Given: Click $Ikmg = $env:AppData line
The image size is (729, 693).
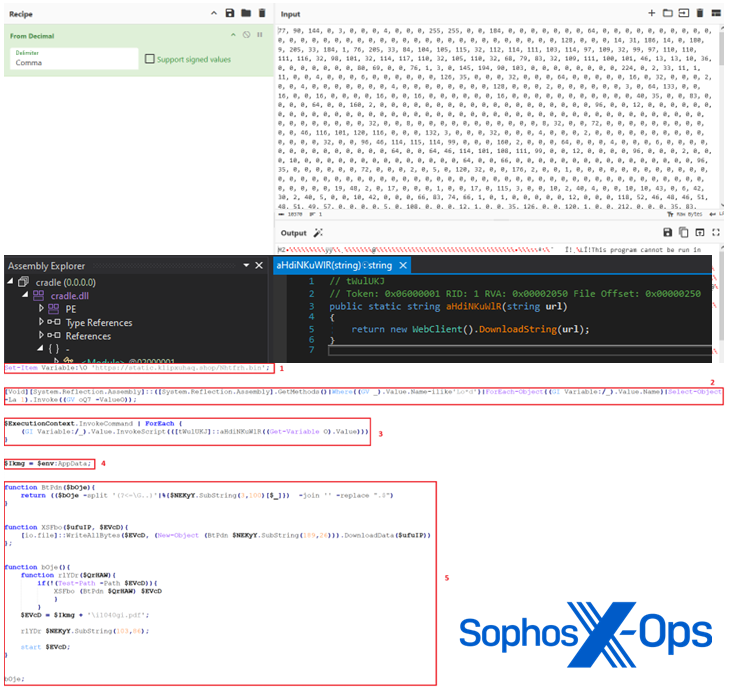Looking at the screenshot, I should [48, 463].
